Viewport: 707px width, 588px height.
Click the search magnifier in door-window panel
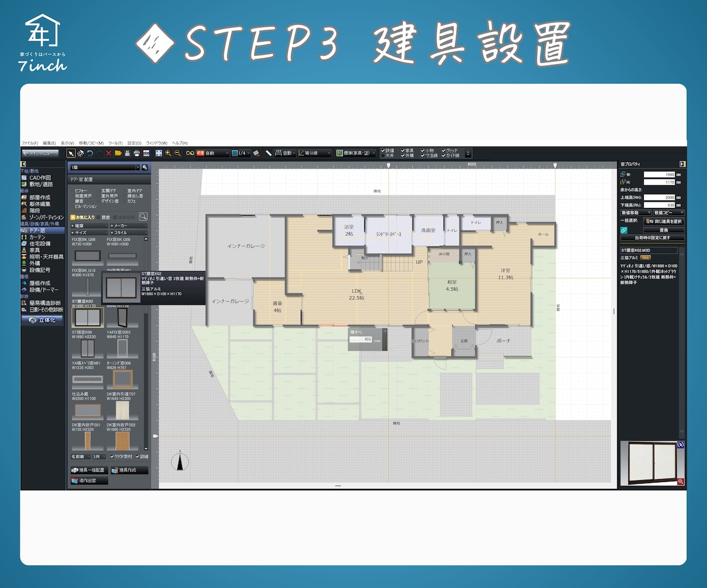click(143, 217)
